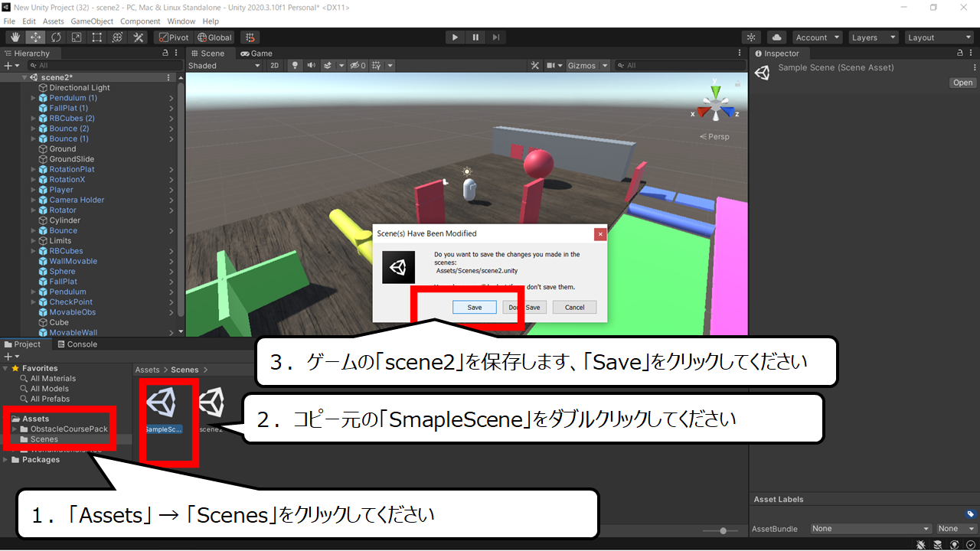
Task: Open the Layout dropdown
Action: (938, 37)
